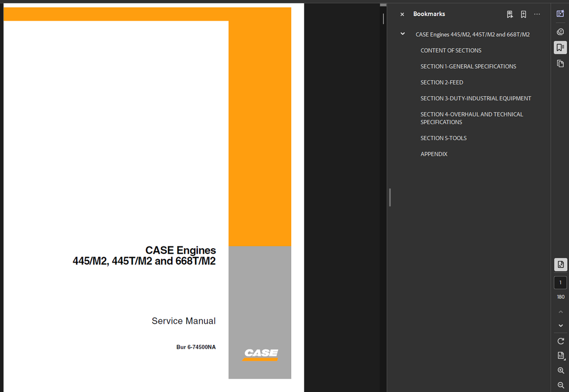The width and height of the screenshot is (569, 392).
Task: Click the 445/M2, 445T/M2 and 668T/M2 title line
Action: pos(144,261)
